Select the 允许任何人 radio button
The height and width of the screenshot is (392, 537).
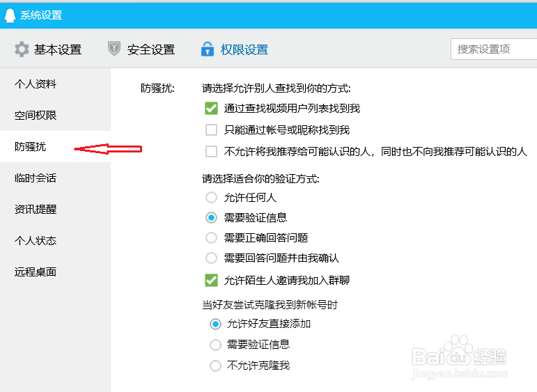pyautogui.click(x=211, y=198)
